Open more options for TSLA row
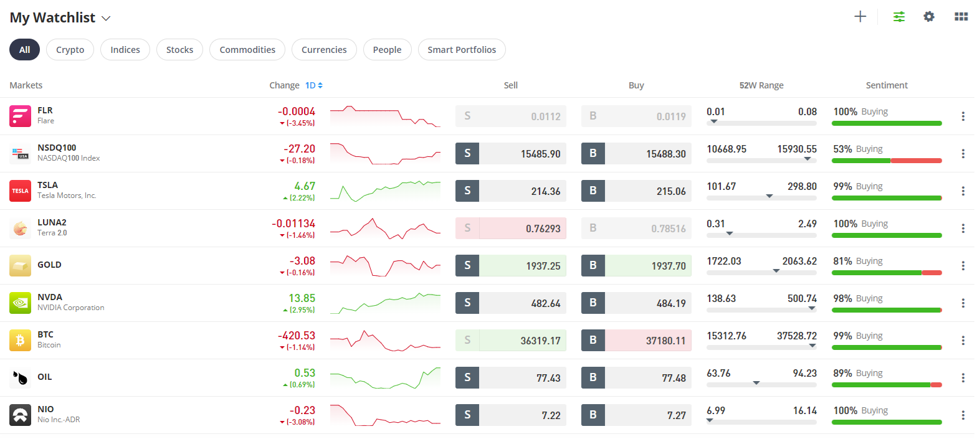This screenshot has width=980, height=439. (x=963, y=191)
